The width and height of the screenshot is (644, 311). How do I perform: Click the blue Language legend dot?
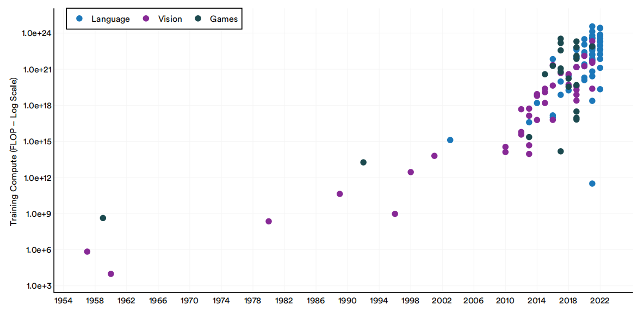point(79,19)
